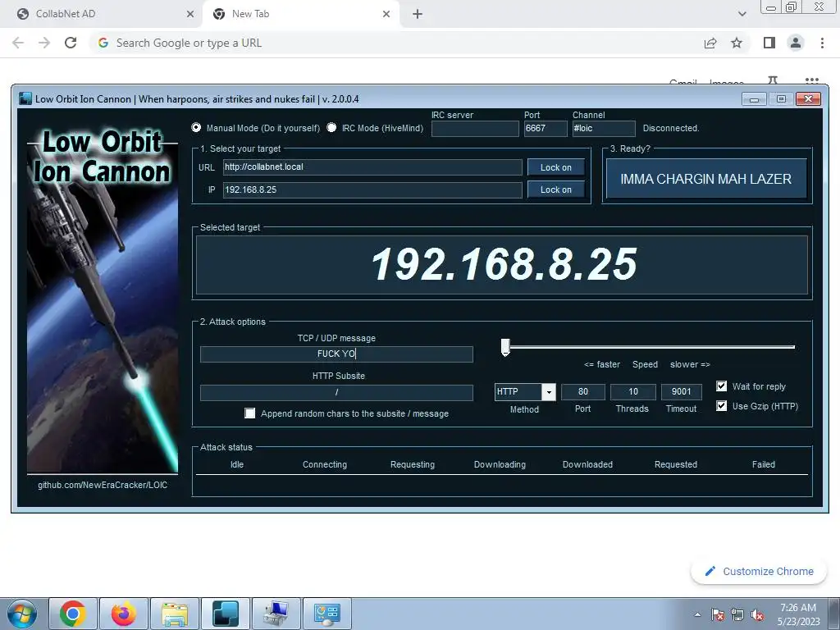
Task: Click the Requesting status column header
Action: (x=413, y=464)
